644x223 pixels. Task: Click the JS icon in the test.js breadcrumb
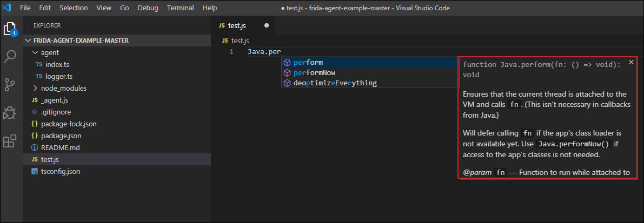pos(225,40)
